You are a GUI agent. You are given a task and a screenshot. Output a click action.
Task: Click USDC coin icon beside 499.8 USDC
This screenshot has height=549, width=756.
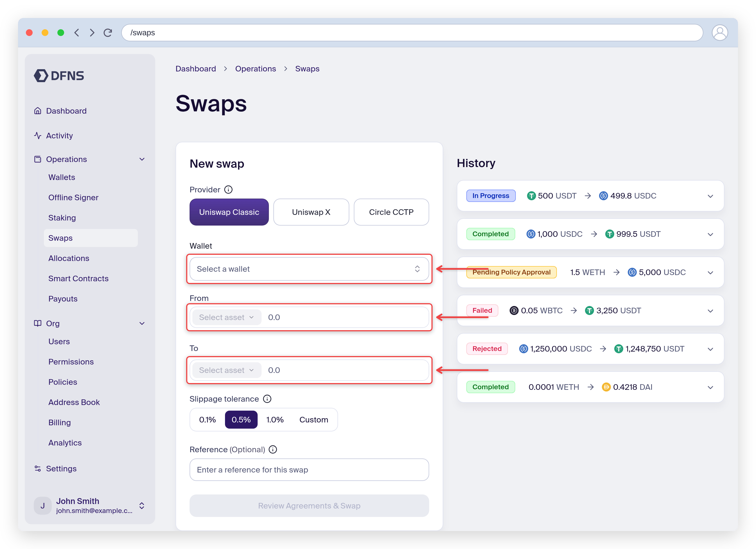[603, 196]
